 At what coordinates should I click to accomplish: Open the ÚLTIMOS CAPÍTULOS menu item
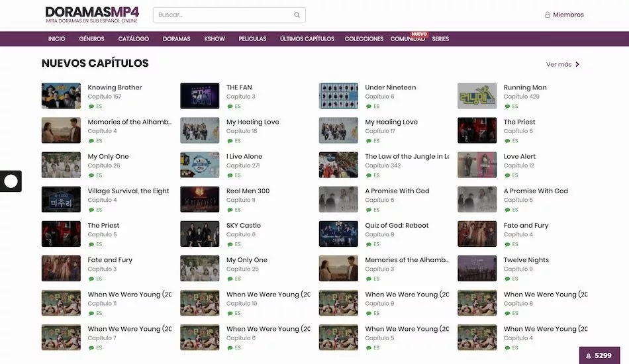(307, 39)
